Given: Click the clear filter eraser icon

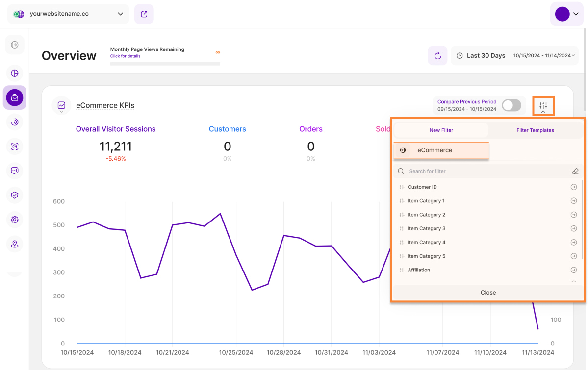Looking at the screenshot, I should (x=575, y=171).
